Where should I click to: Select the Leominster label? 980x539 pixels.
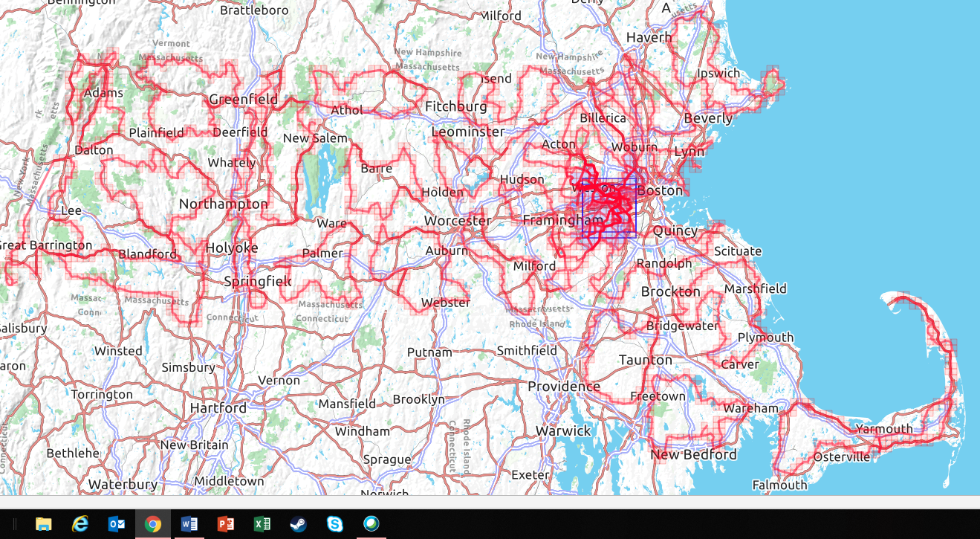click(x=468, y=132)
